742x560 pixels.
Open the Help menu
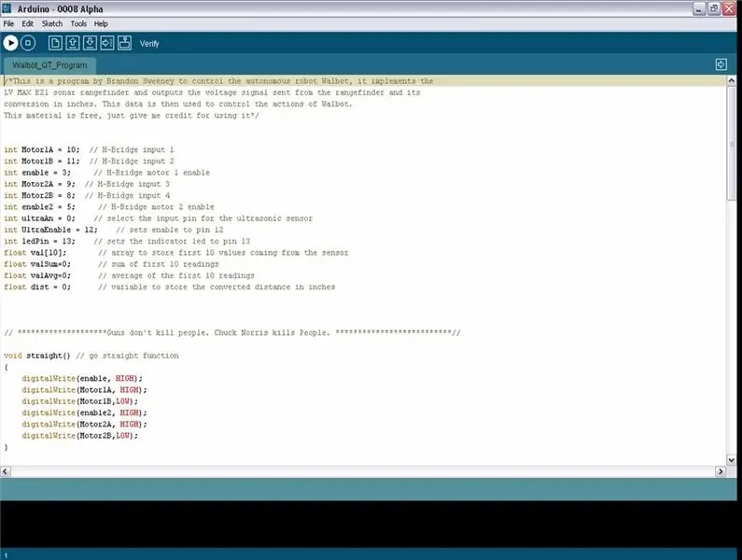(101, 23)
